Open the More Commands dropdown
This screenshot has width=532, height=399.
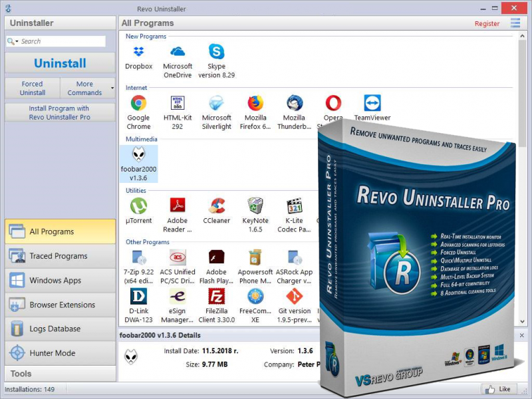pyautogui.click(x=88, y=88)
